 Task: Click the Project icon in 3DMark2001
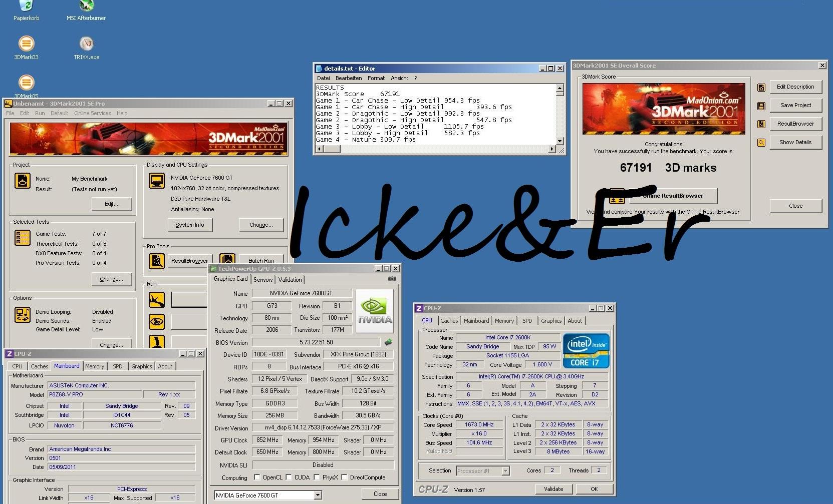tap(22, 181)
